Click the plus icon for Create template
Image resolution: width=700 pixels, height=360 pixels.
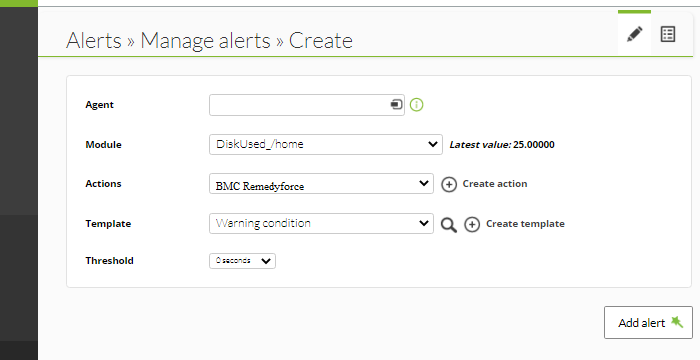(472, 224)
